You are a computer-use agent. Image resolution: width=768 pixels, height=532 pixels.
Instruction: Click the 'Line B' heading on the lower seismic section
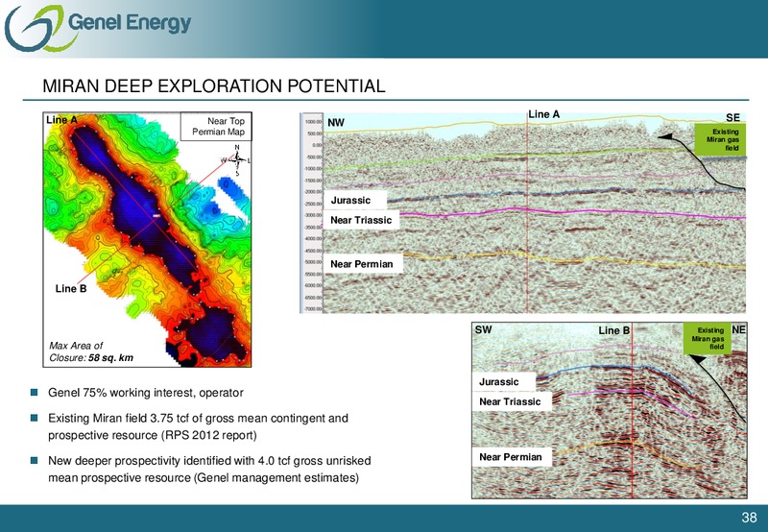[613, 330]
